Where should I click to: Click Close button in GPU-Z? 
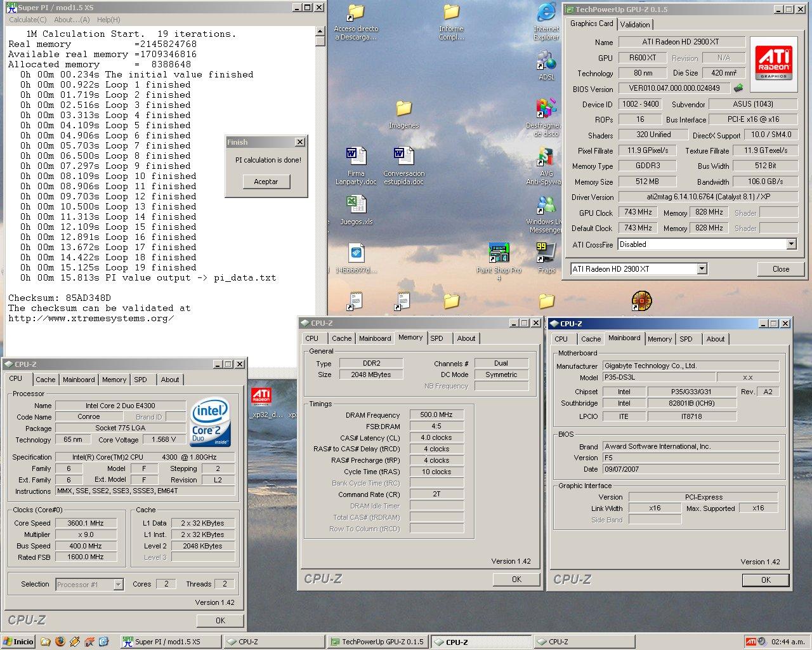point(781,269)
